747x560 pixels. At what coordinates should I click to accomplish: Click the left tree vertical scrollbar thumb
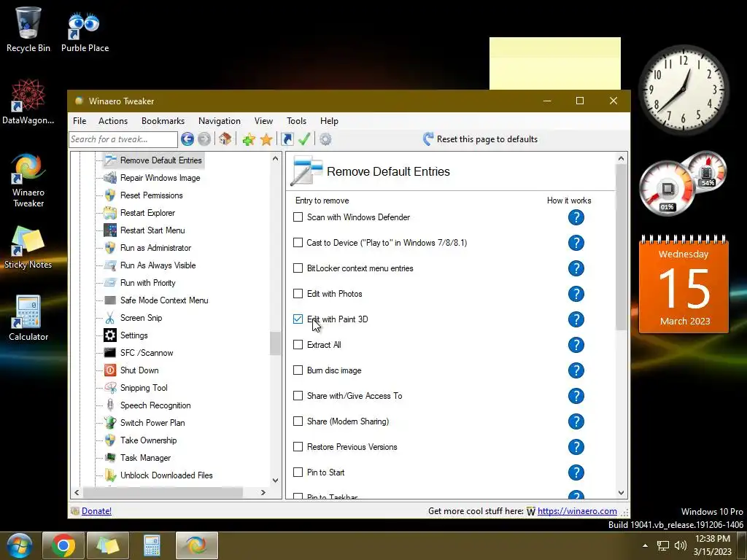[x=275, y=344]
